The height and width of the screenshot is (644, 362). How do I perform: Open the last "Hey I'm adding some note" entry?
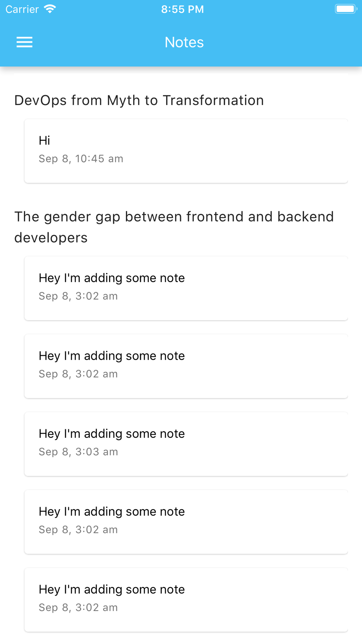point(186,599)
